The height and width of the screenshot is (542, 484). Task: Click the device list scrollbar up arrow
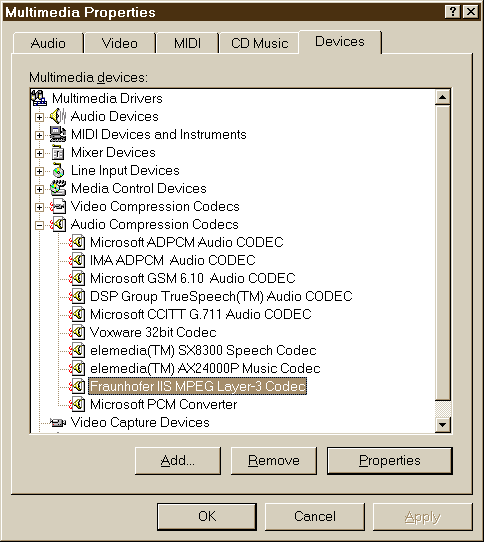point(443,97)
